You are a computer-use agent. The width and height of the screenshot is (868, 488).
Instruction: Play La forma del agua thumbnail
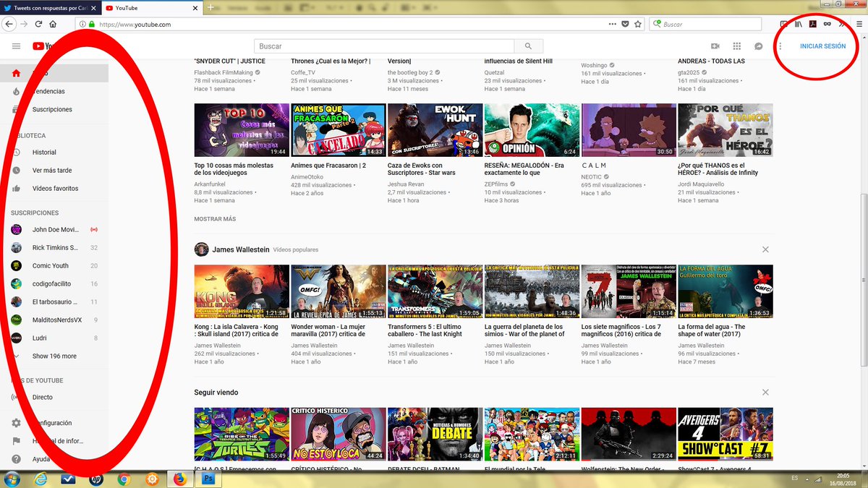click(x=726, y=291)
